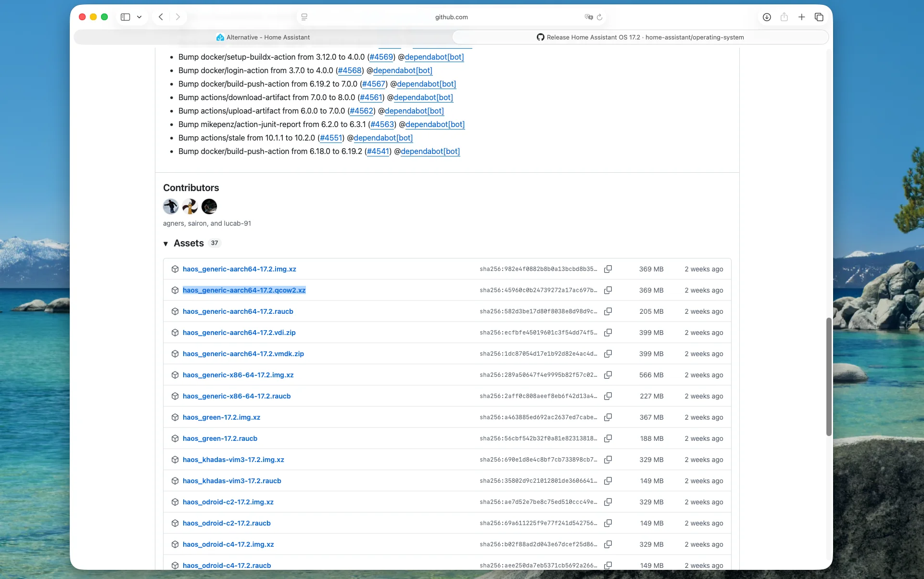
Task: Reload the page from the address bar
Action: pos(599,17)
